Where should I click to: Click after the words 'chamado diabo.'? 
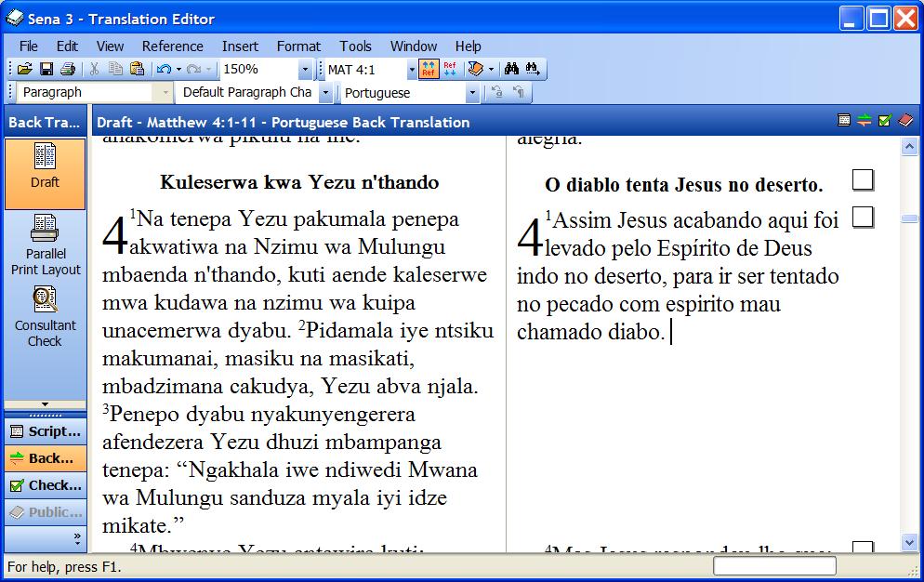(670, 333)
